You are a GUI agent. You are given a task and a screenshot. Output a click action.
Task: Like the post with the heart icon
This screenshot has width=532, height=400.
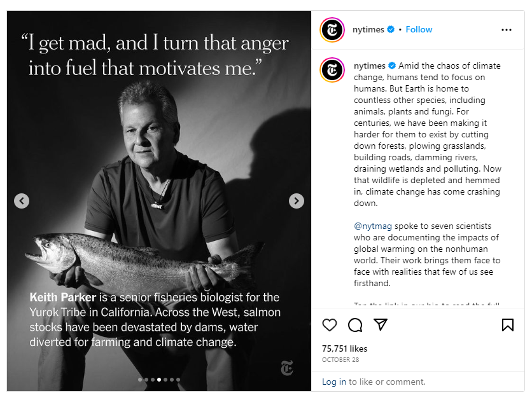[x=329, y=325]
